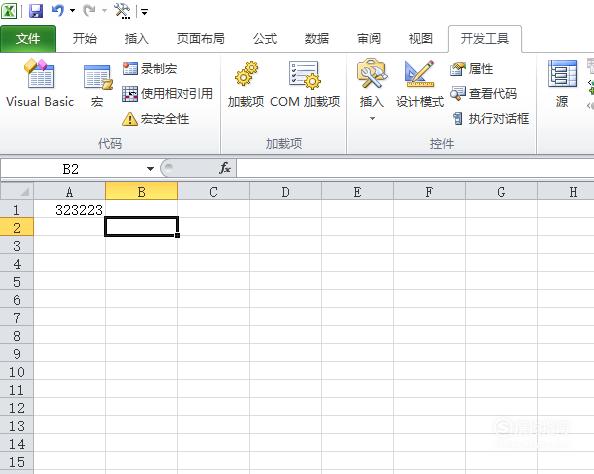Open the 页面布局 ribbon tab
This screenshot has width=594, height=474.
click(200, 39)
